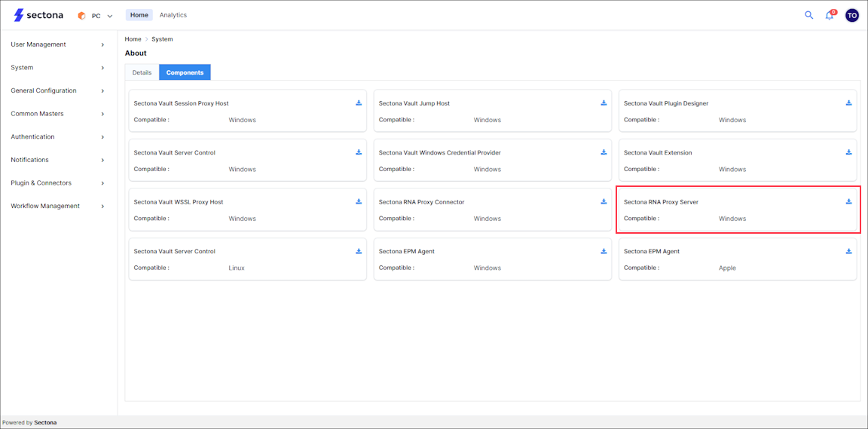Go to Home in top navigation
868x429 pixels.
139,15
